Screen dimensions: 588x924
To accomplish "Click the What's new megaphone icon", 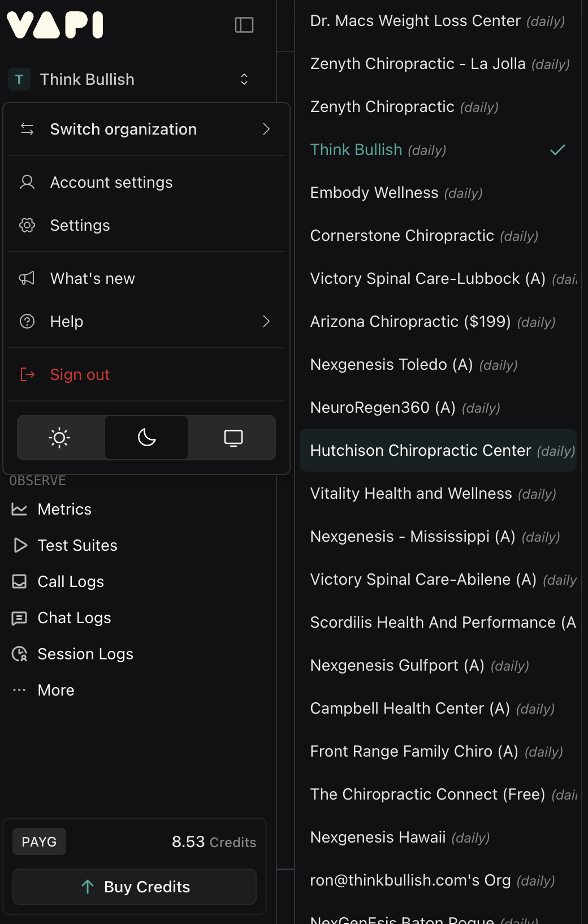I will pyautogui.click(x=27, y=278).
